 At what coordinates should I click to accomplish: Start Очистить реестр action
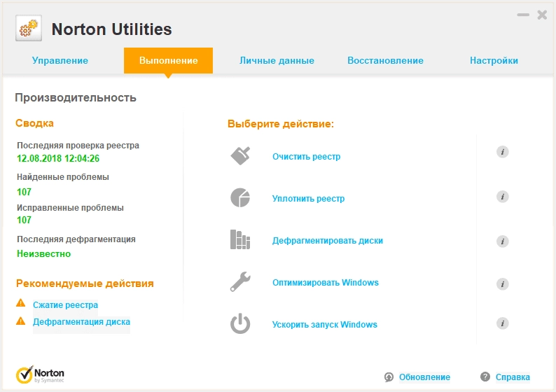(x=307, y=157)
